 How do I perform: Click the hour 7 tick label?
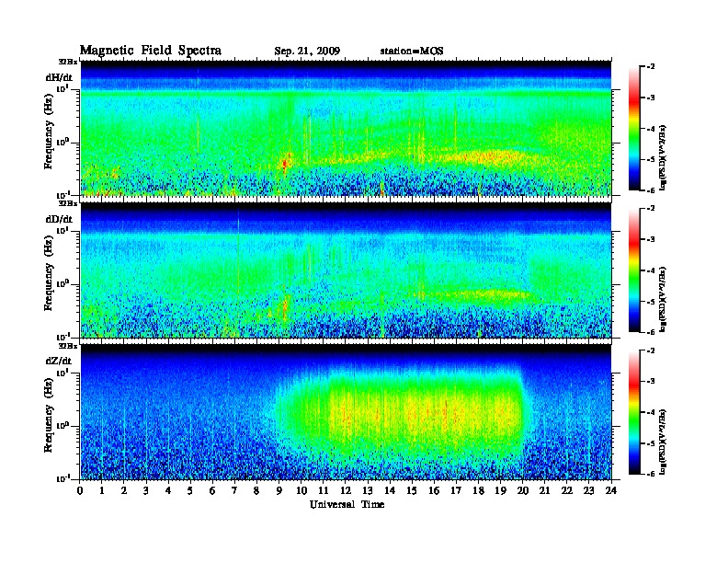234,491
